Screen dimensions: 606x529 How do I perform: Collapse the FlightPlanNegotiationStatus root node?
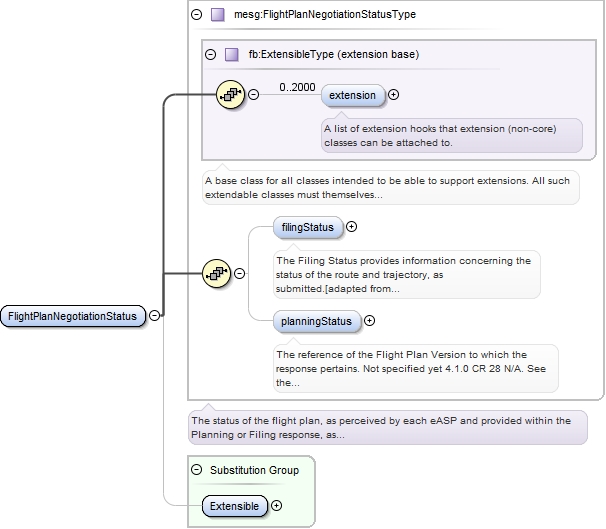pos(155,315)
